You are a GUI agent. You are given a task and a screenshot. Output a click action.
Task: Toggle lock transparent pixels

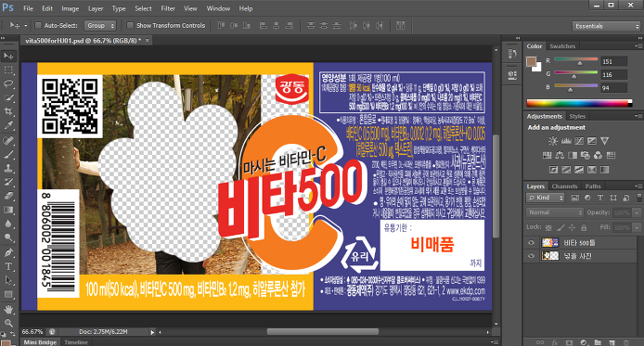(548, 227)
